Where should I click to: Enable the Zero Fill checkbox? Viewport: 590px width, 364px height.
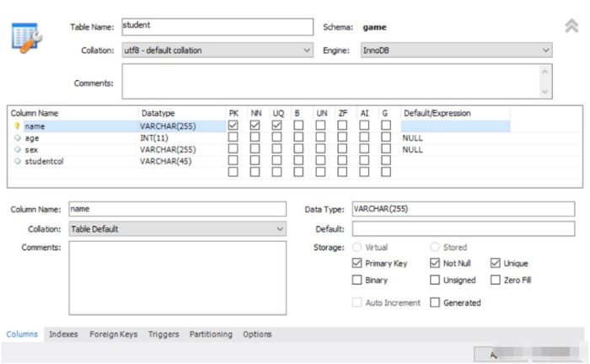coord(496,281)
